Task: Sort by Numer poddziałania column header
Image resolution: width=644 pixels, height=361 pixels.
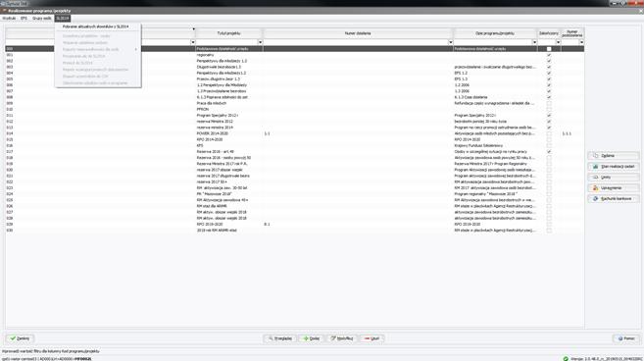Action: (572, 33)
